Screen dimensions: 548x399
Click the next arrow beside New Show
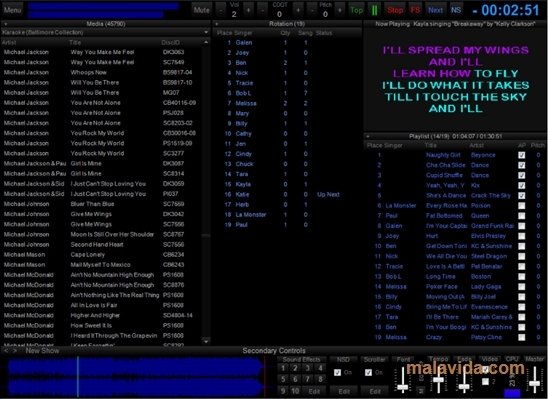[x=14, y=350]
